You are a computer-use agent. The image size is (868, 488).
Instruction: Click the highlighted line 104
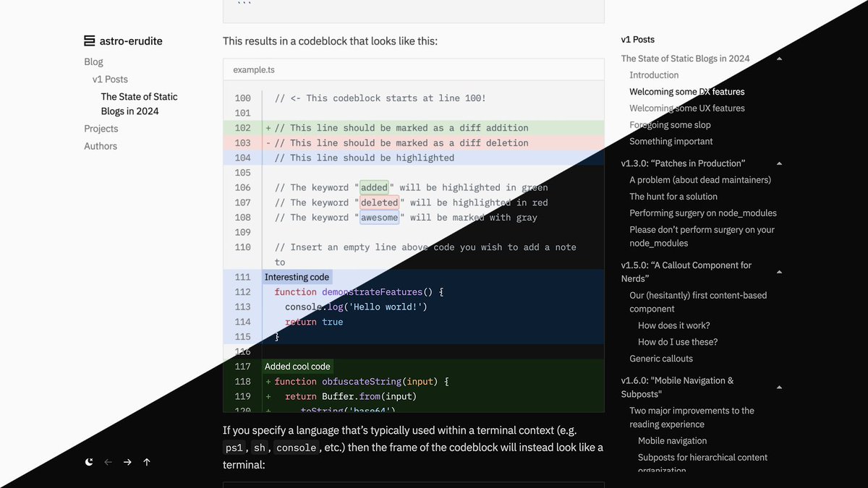[413, 158]
